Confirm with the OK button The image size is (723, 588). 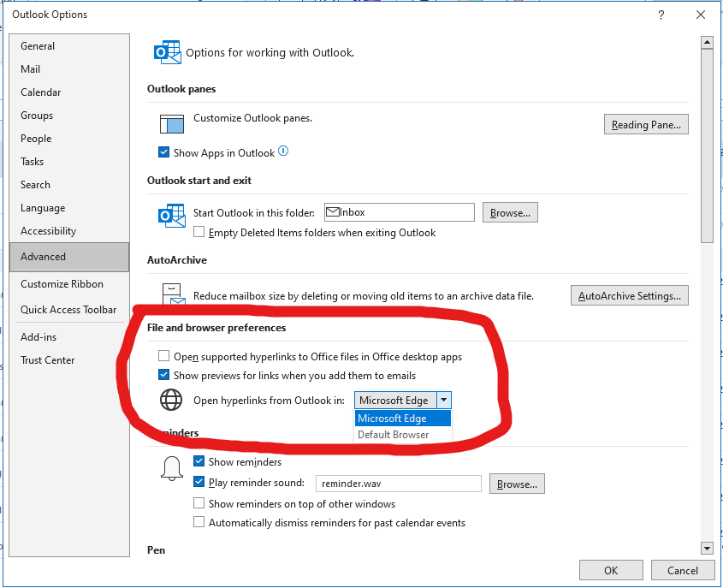(611, 571)
